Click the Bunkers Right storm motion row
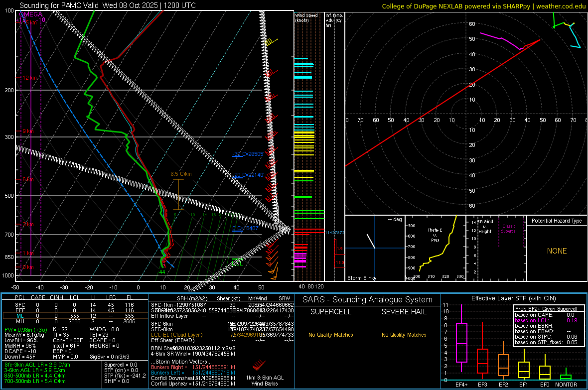The image size is (588, 390). [x=193, y=367]
